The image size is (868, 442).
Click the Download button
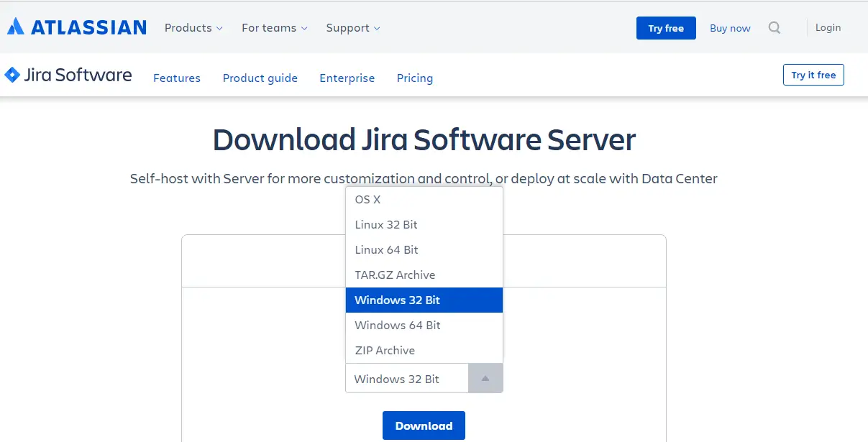point(424,425)
